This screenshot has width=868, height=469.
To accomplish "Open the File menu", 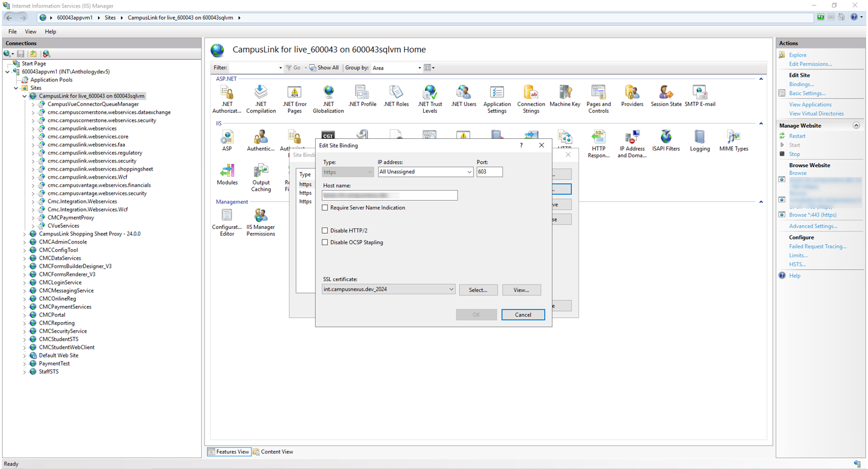I will [13, 31].
